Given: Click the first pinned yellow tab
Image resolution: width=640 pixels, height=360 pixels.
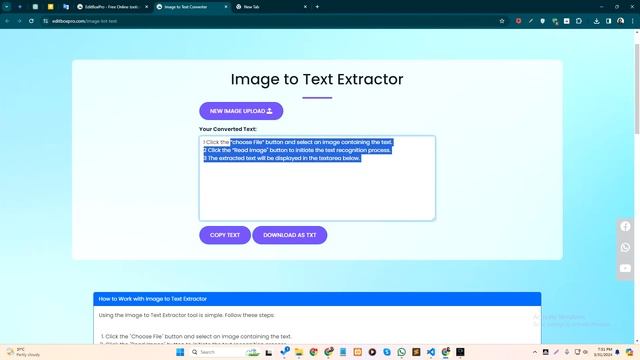Looking at the screenshot, I should pos(51,7).
